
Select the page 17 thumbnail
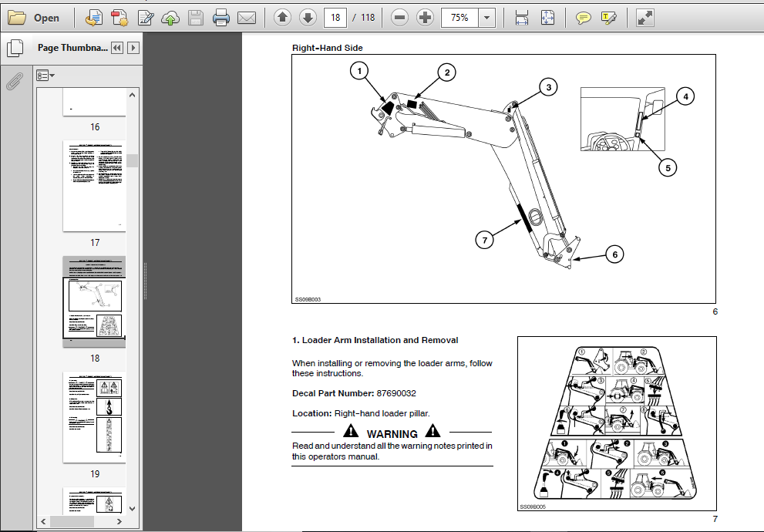[95, 186]
